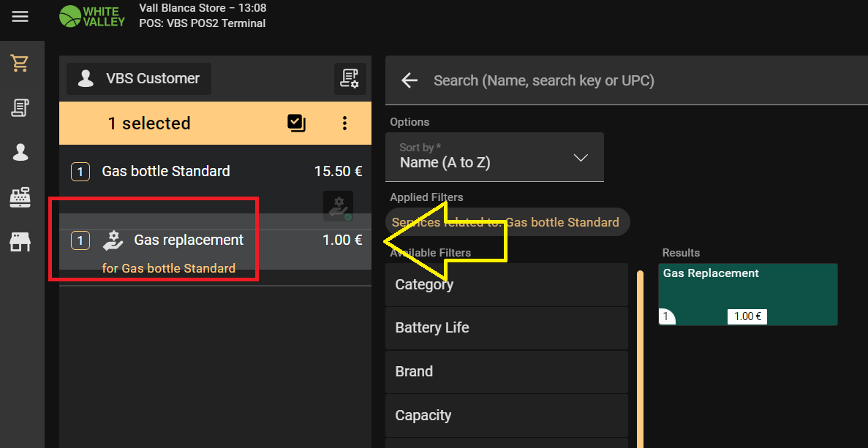The image size is (868, 448).
Task: Open the Sort by Name dropdown
Action: coord(494,157)
